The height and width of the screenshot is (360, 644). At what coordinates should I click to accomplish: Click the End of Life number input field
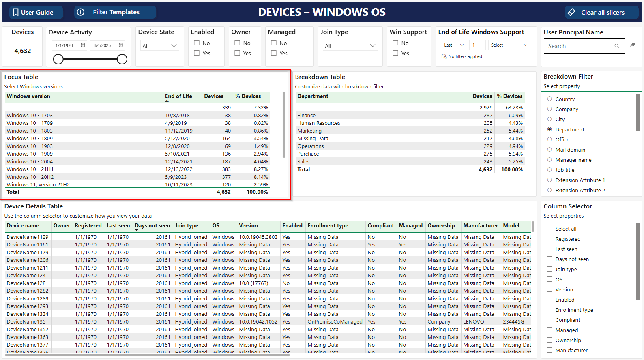pyautogui.click(x=477, y=45)
